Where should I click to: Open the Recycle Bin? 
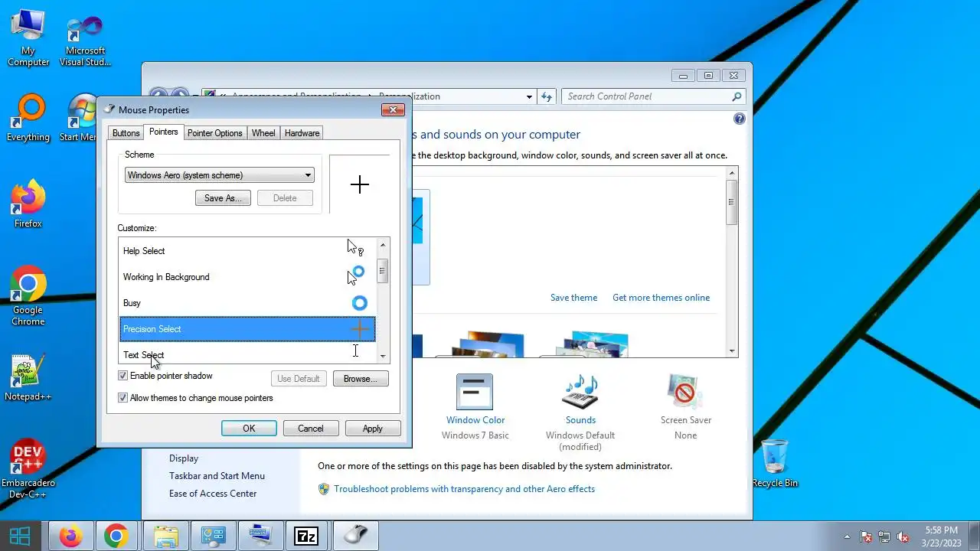(x=775, y=463)
